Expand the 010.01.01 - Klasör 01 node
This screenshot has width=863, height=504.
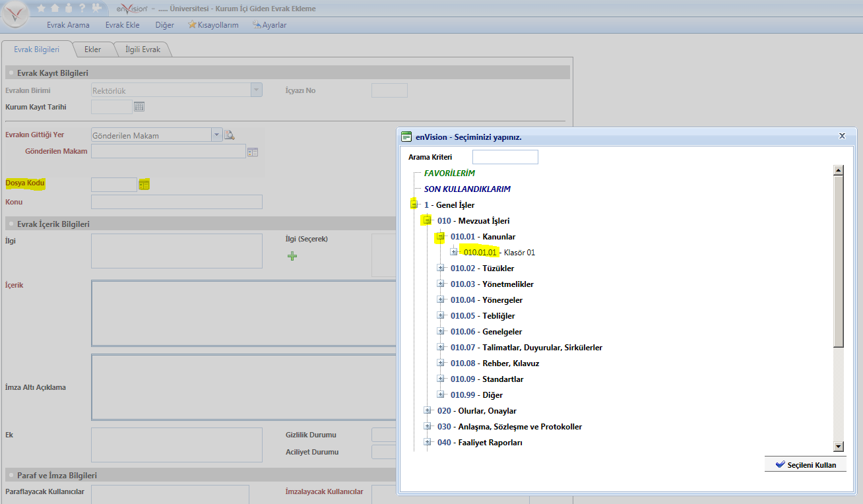453,252
